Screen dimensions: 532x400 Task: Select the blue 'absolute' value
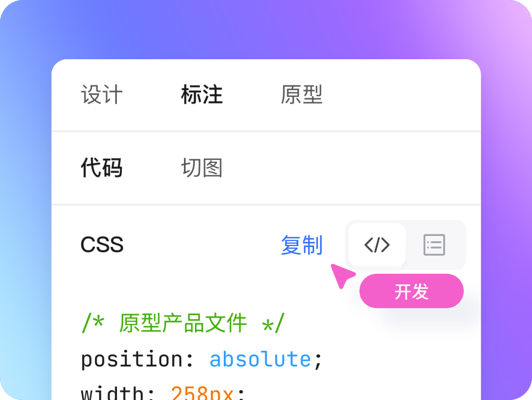point(260,360)
